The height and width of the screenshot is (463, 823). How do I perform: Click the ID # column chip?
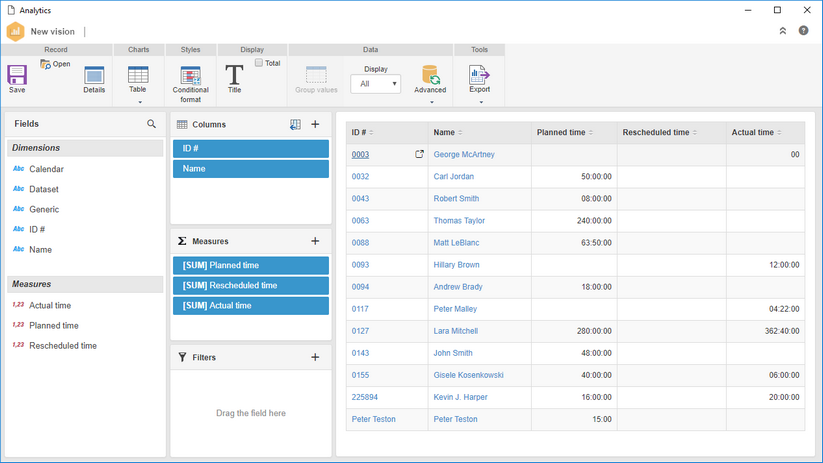(251, 149)
